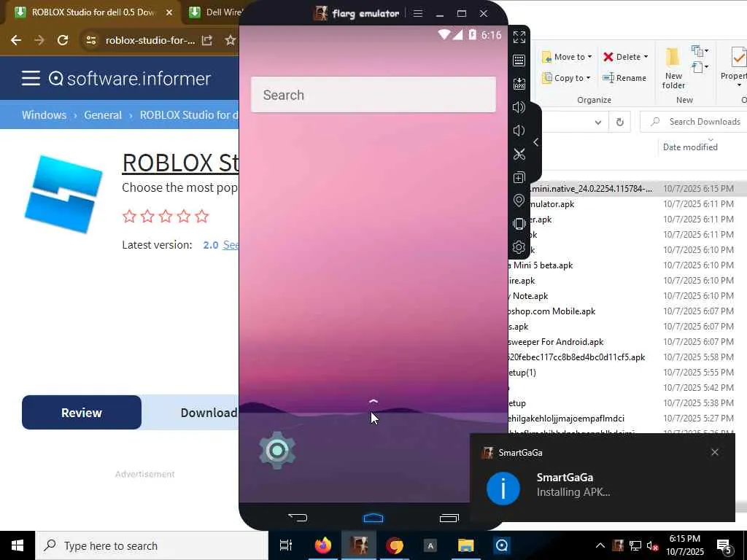Go back in the browser
The height and width of the screenshot is (560, 747).
click(16, 41)
